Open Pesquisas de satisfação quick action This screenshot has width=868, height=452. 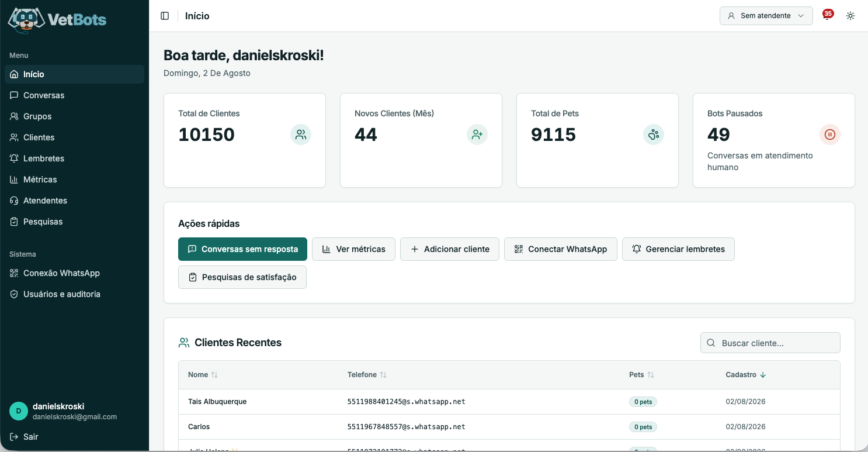click(x=242, y=277)
